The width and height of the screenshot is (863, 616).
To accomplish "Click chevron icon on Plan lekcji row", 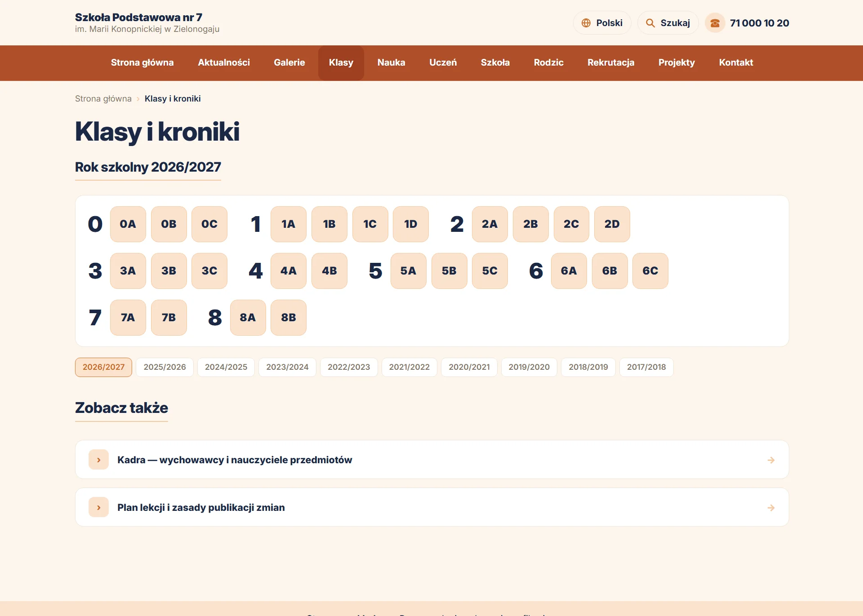I will [x=99, y=507].
